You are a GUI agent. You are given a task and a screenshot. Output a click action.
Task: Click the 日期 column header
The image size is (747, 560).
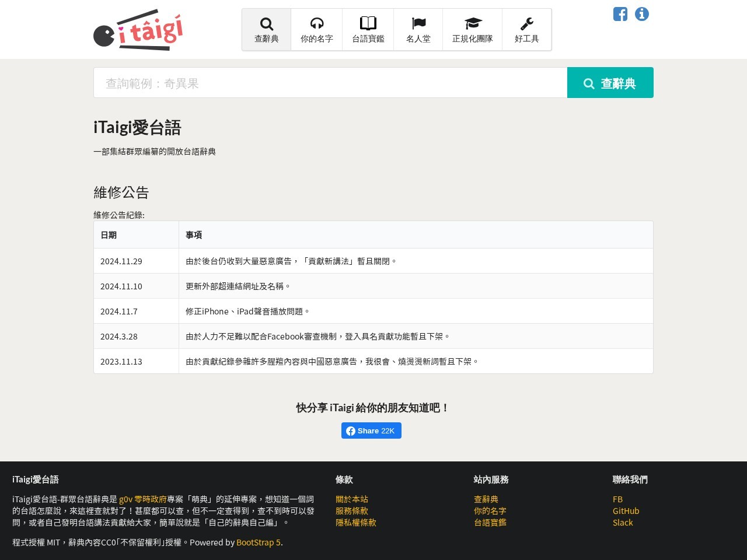pos(137,235)
